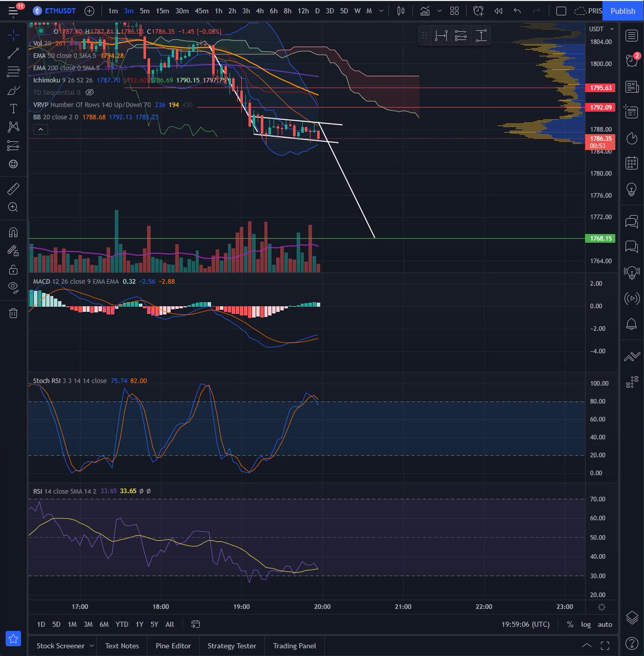Viewport: 644px width, 656px height.
Task: Choose the D daily timeframe
Action: click(317, 11)
